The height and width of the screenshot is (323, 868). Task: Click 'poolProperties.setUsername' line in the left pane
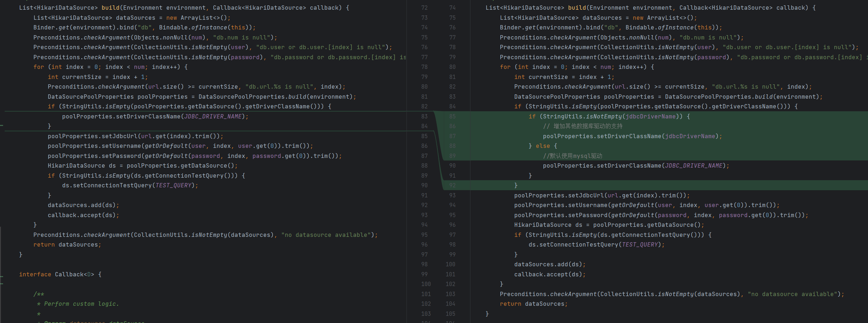coord(180,146)
